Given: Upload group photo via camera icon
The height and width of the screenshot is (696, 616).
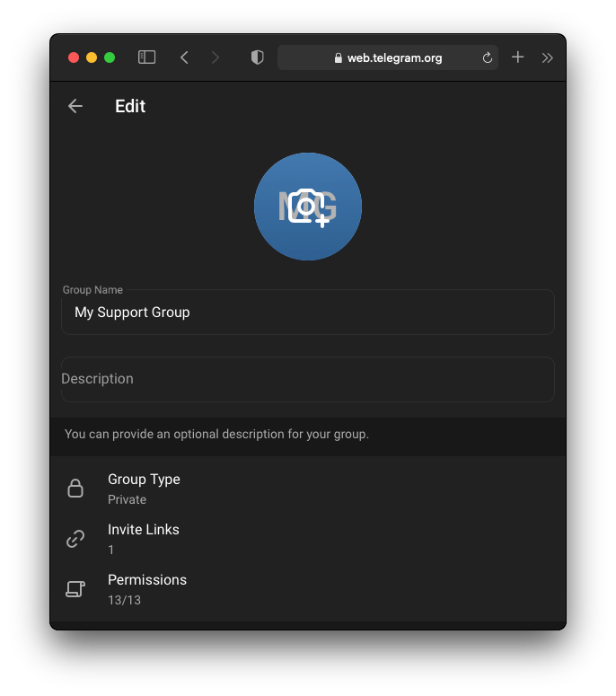Looking at the screenshot, I should (x=308, y=207).
